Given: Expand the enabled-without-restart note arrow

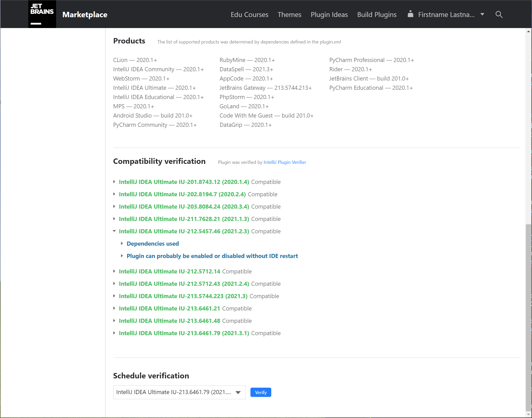Looking at the screenshot, I should pyautogui.click(x=122, y=256).
